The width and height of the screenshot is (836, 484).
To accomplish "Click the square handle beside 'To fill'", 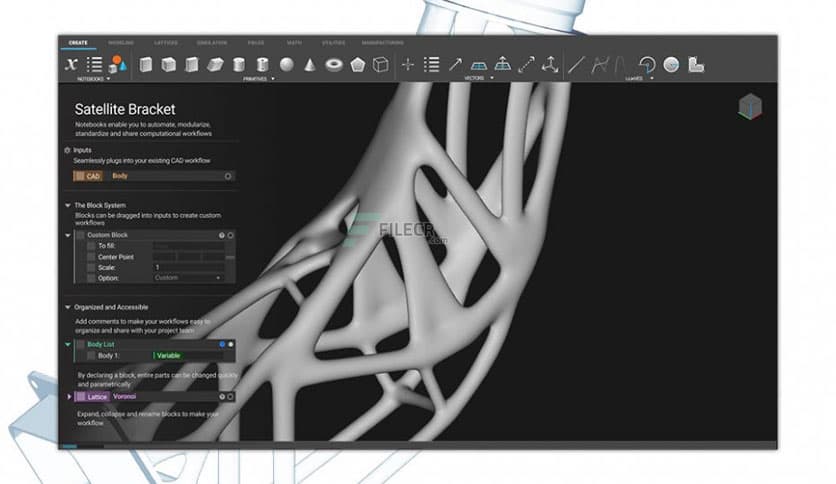I will pyautogui.click(x=91, y=246).
